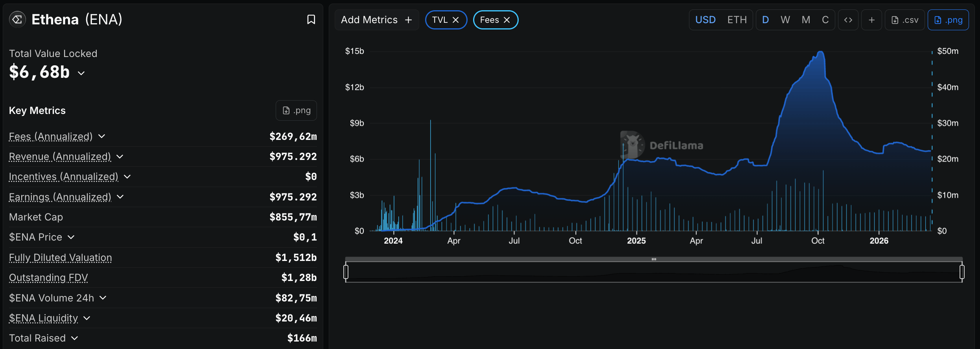
Task: Grab the left range slider handle
Action: 346,272
